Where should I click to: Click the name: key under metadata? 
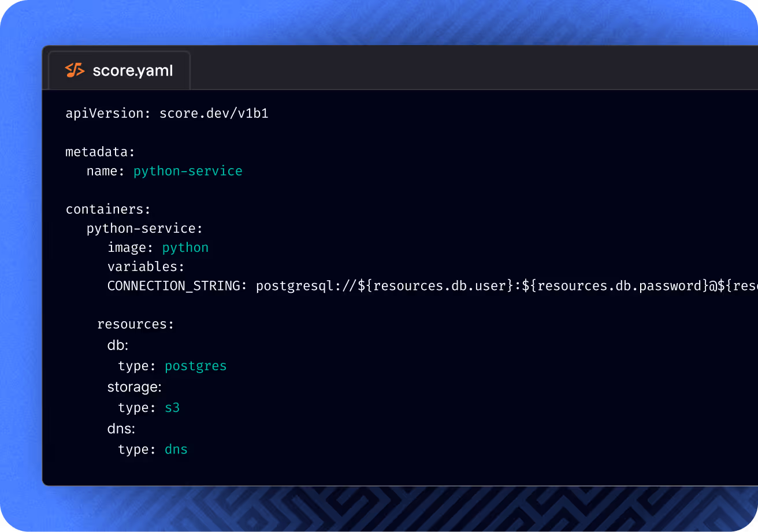click(106, 171)
